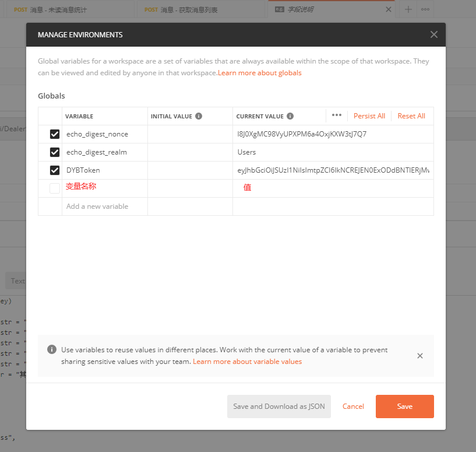Open Learn more about globals link
This screenshot has width=476, height=452.
260,73
